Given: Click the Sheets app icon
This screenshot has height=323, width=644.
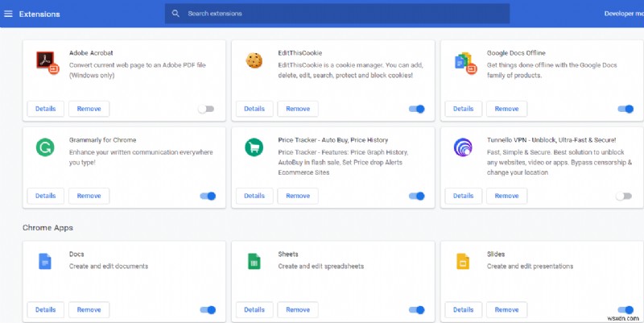Looking at the screenshot, I should coord(254,261).
